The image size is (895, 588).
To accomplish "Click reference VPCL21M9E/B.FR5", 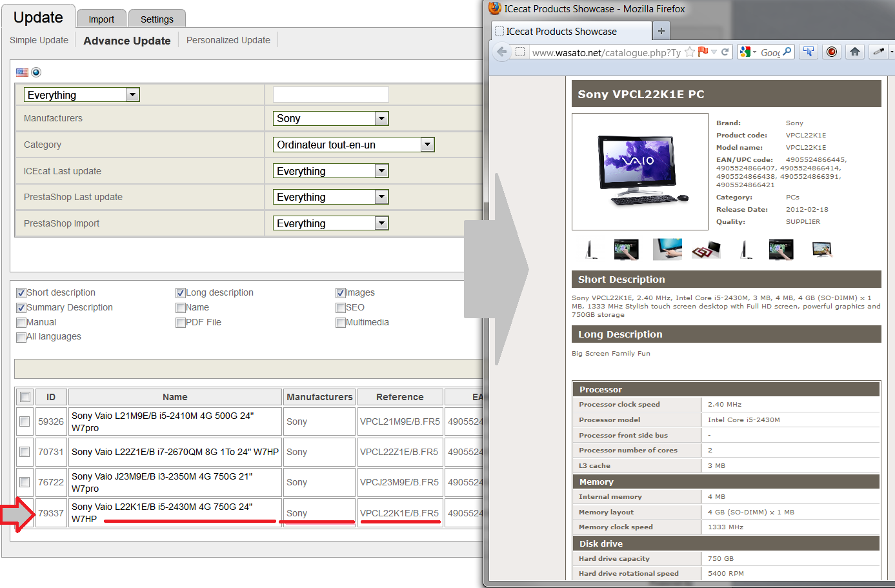I will pos(400,421).
